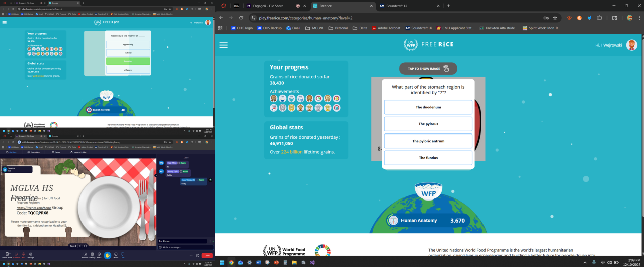Open Chrome from the Windows taskbar

231,262
